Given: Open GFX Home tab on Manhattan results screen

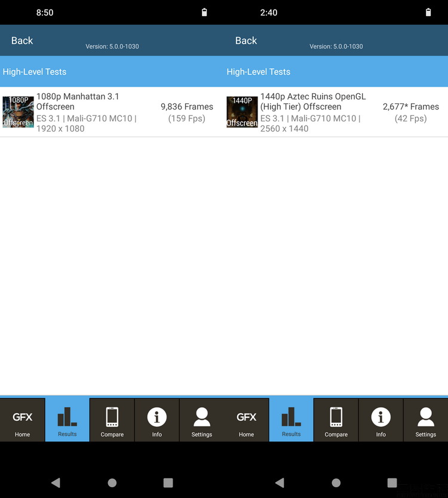Looking at the screenshot, I should tap(23, 420).
